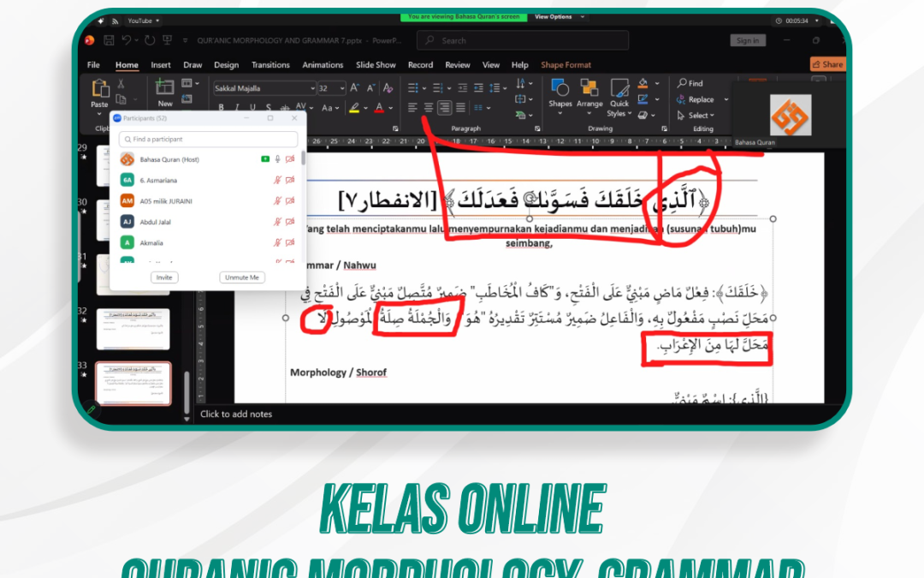Click the Paste clipboard icon
This screenshot has height=578, width=924.
pos(99,89)
